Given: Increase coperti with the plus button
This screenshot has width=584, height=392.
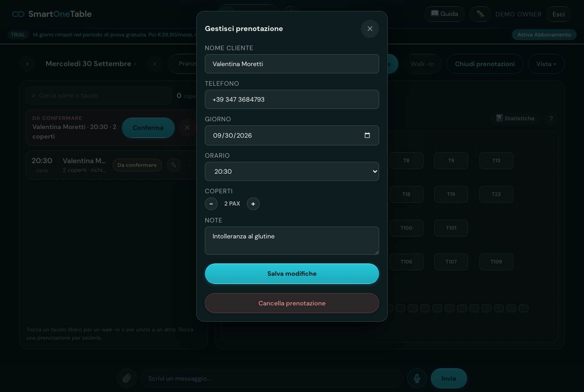Looking at the screenshot, I should click(x=253, y=204).
